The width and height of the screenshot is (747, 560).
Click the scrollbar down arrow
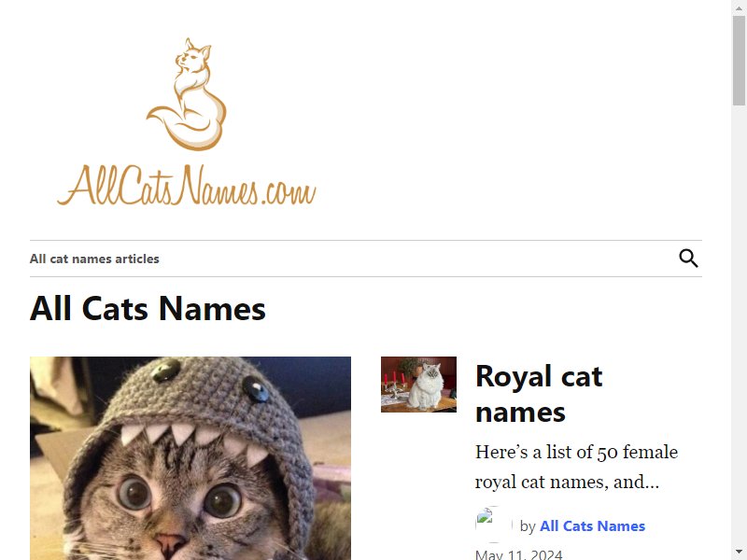pyautogui.click(x=739, y=553)
